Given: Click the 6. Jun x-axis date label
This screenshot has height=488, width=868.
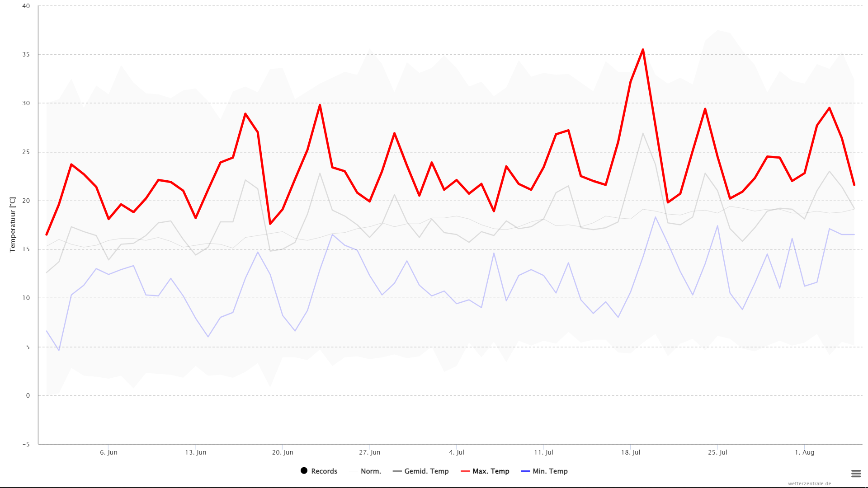Looking at the screenshot, I should click(x=108, y=452).
